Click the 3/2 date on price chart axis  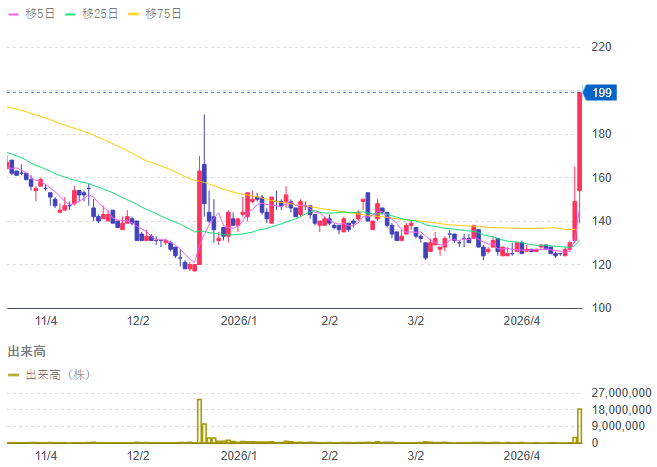(416, 321)
